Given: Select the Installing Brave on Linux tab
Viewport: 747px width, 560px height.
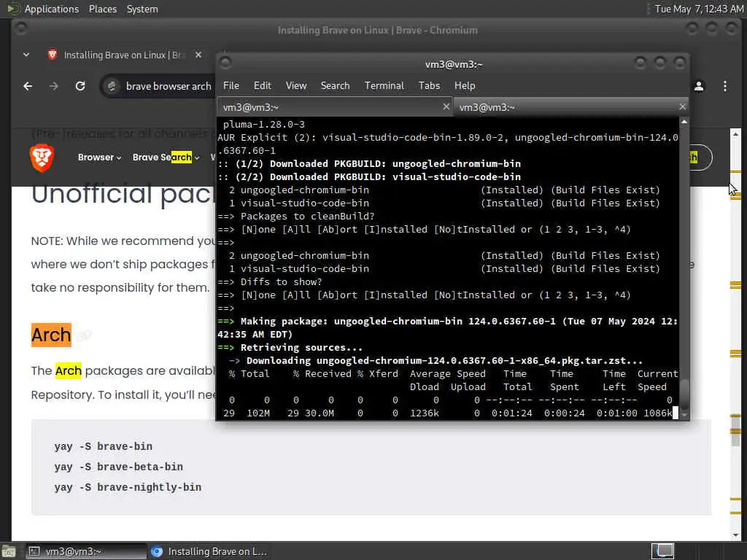Looking at the screenshot, I should [x=124, y=55].
